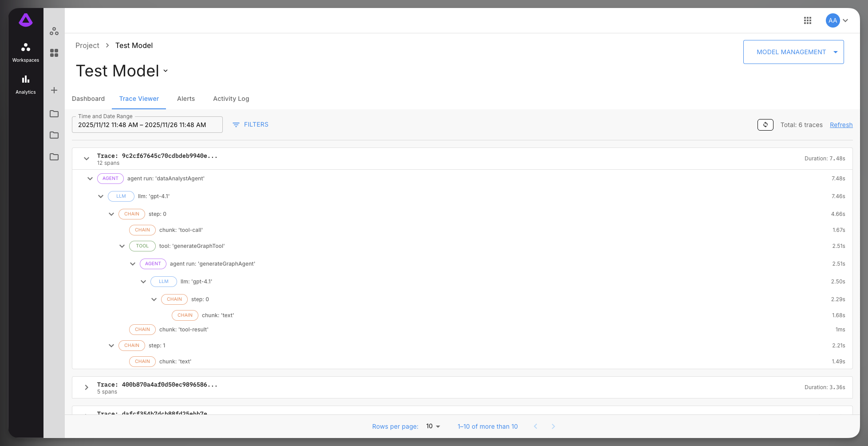The height and width of the screenshot is (446, 868).
Task: Click the 'Total: 6 traces' text
Action: [801, 125]
